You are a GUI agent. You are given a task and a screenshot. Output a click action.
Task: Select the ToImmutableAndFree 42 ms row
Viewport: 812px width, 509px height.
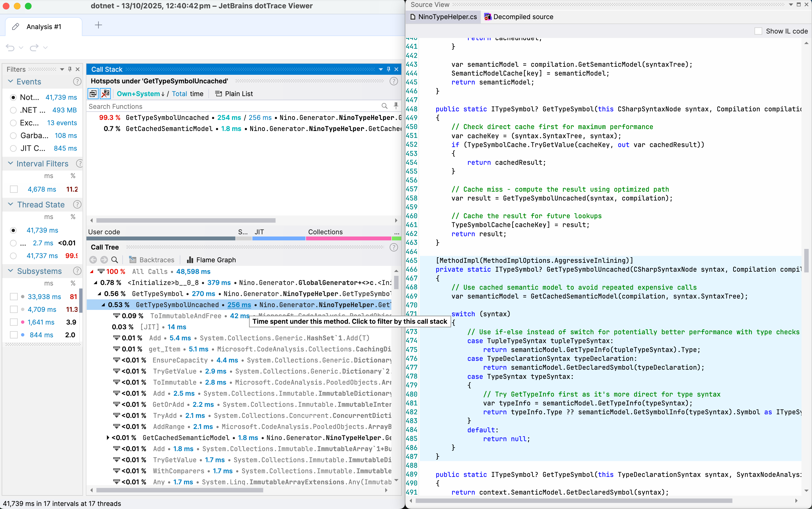tap(239, 316)
